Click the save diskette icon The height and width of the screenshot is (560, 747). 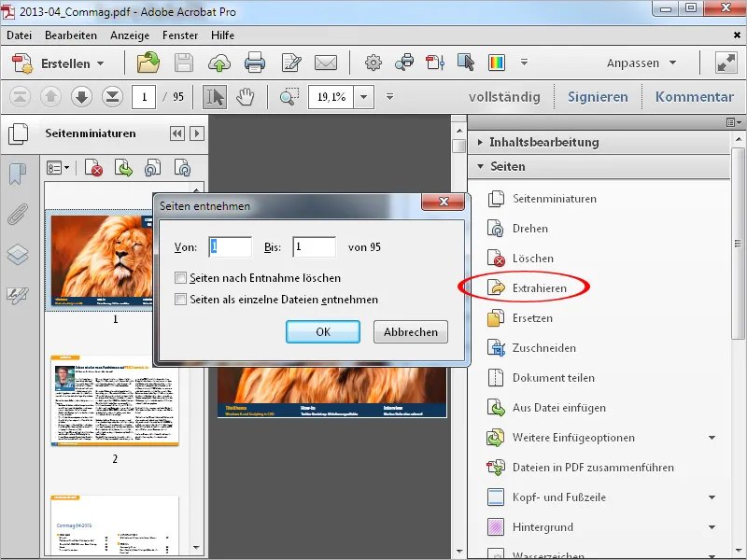[x=184, y=63]
